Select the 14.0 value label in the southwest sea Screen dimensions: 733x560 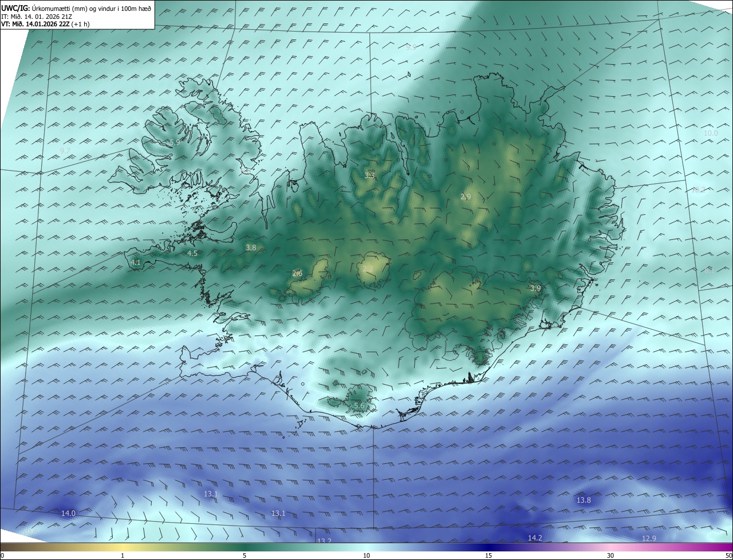point(68,513)
